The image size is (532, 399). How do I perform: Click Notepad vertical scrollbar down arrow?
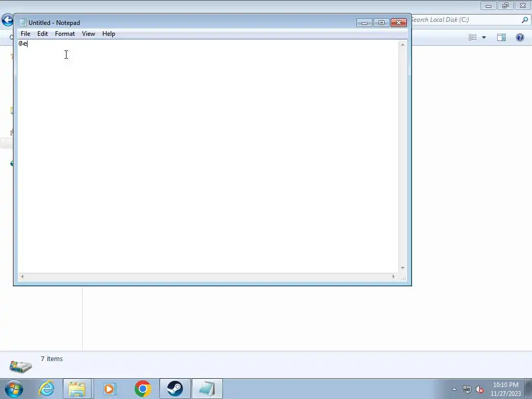(x=403, y=268)
